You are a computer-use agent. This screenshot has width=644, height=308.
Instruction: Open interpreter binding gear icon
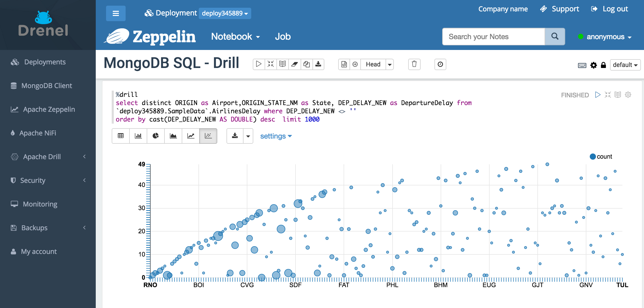click(594, 65)
